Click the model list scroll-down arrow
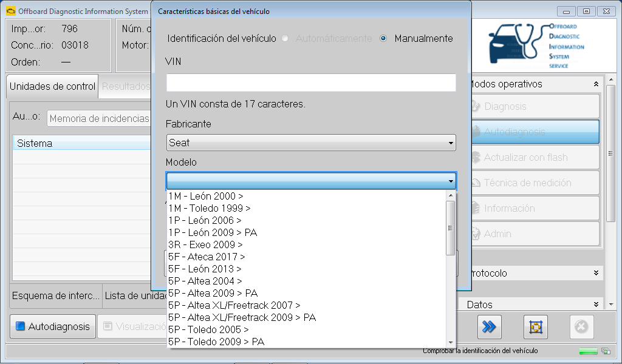Viewport: 622px width, 364px height. tap(451, 343)
